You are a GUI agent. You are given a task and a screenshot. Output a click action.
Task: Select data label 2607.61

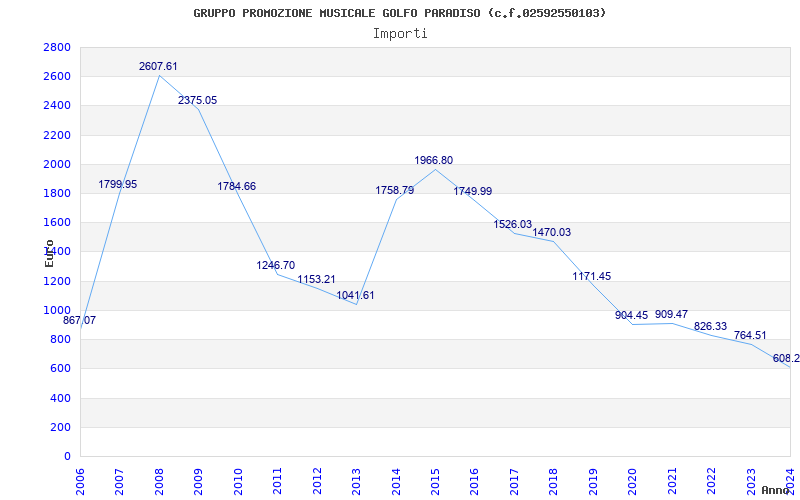point(158,66)
